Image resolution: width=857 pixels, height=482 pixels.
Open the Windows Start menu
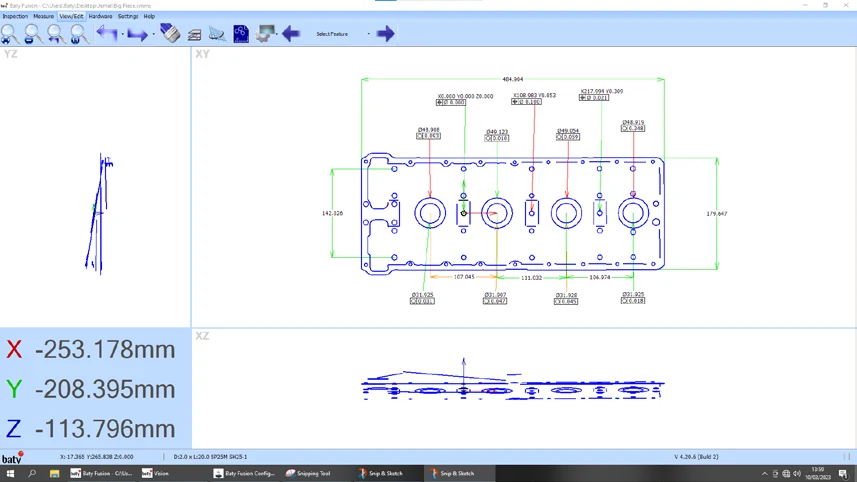point(10,473)
